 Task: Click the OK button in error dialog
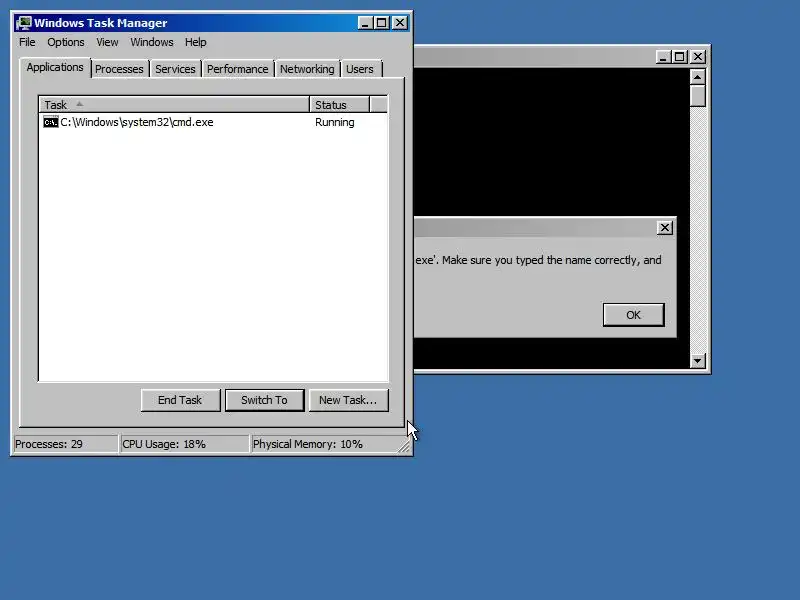coord(634,315)
